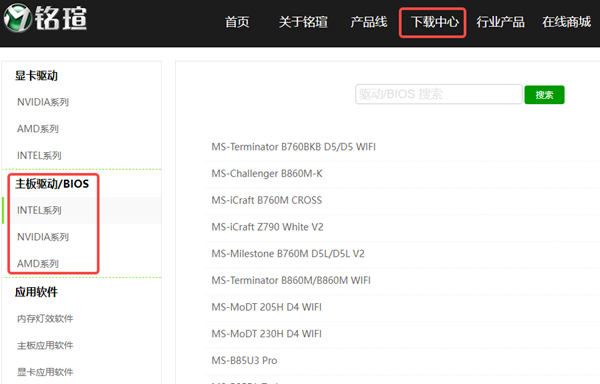This screenshot has height=384, width=600.
Task: Open MS-B85U3 Pro entry
Action: (244, 361)
